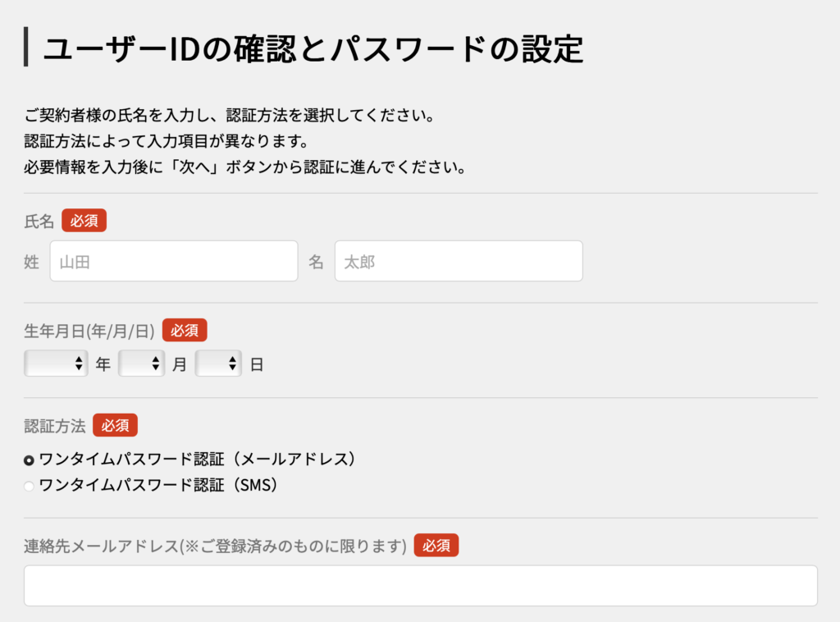Open the birth year dropdown

tap(56, 364)
